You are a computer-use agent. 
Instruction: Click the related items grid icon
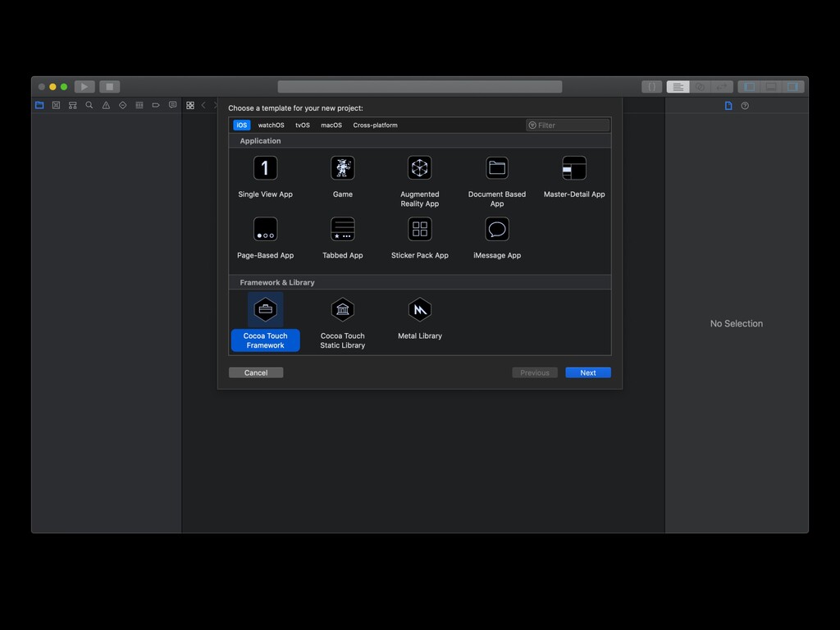pos(190,106)
